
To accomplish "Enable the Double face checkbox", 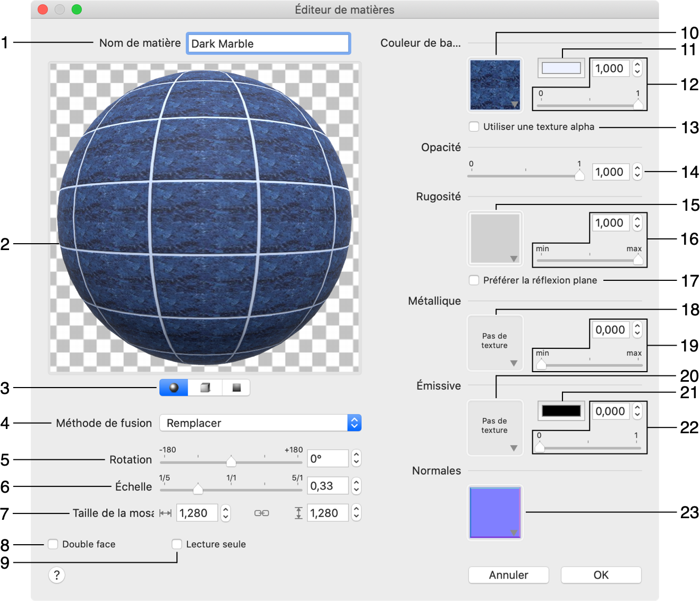I will click(x=53, y=544).
